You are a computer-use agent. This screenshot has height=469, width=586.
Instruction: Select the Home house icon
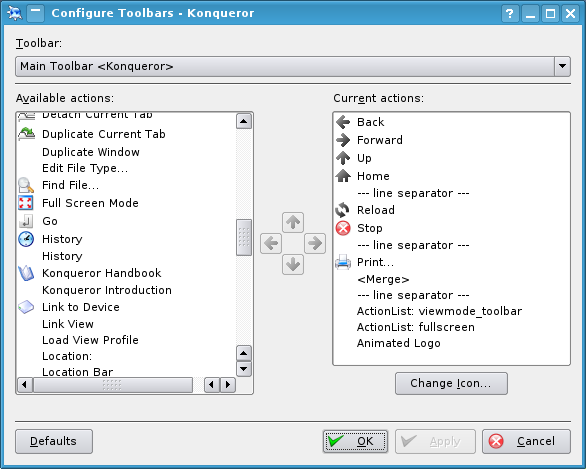point(343,176)
